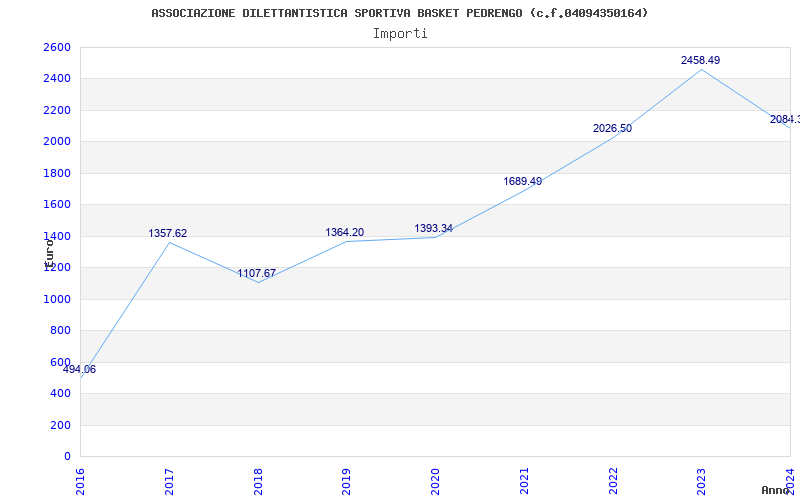
Task: Click the data label 494.06
Action: pyautogui.click(x=79, y=369)
